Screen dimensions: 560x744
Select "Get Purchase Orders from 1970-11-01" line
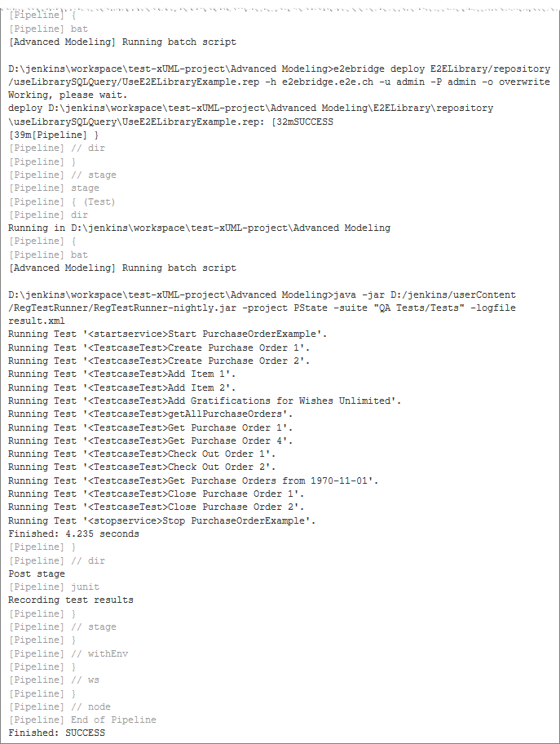pyautogui.click(x=194, y=480)
